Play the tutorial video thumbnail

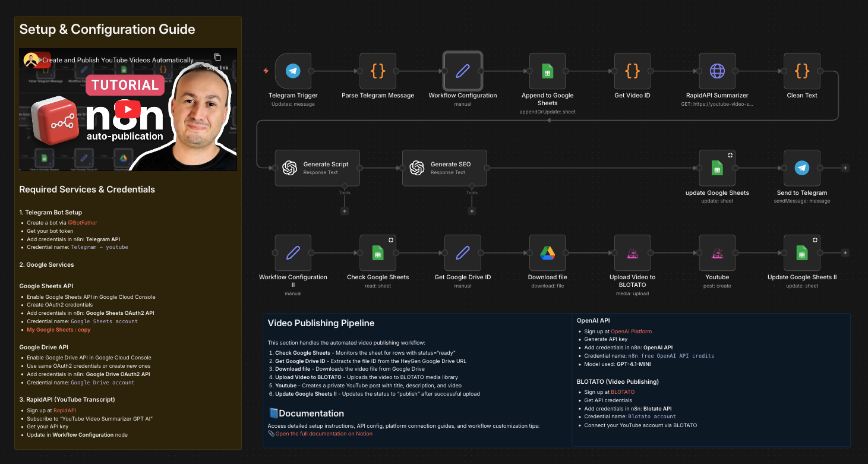[x=127, y=109]
